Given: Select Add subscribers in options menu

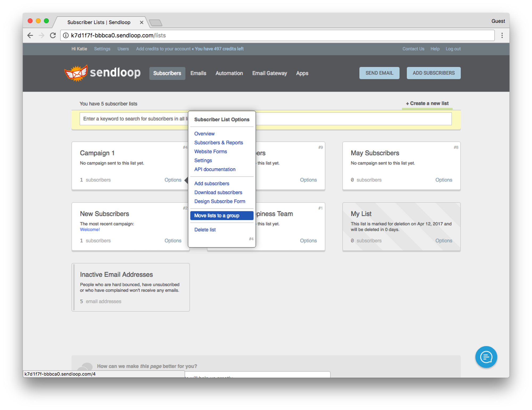Looking at the screenshot, I should pyautogui.click(x=211, y=184).
